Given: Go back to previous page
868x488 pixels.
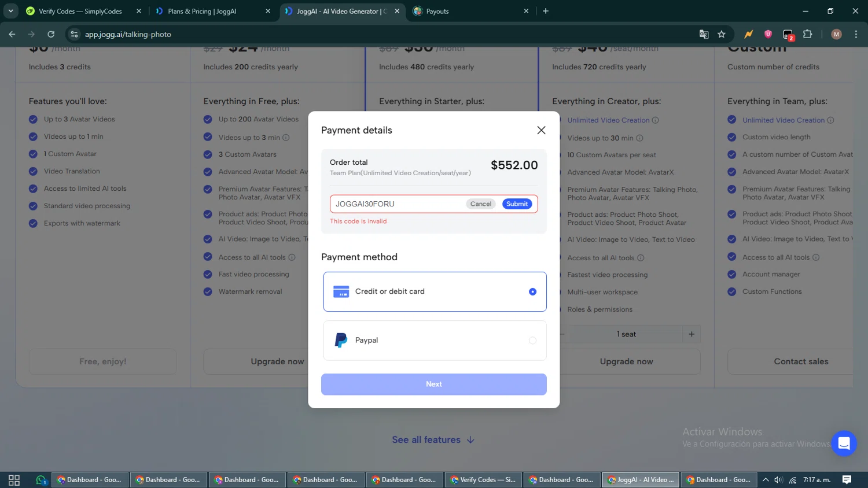Looking at the screenshot, I should [12, 34].
